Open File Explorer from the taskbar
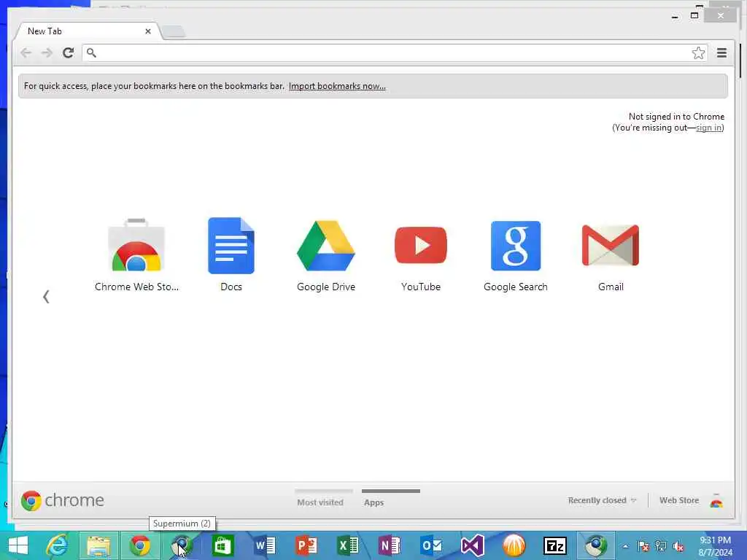The height and width of the screenshot is (560, 747). 98,545
